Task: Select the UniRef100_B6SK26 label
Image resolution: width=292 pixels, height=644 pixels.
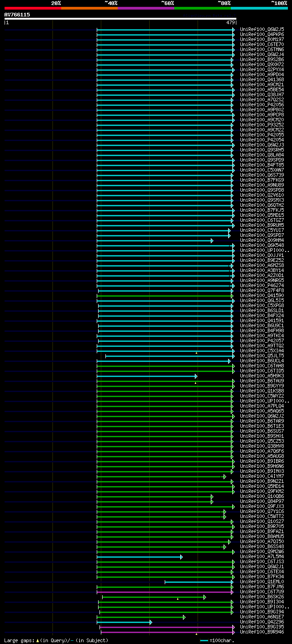Action: tap(262, 597)
